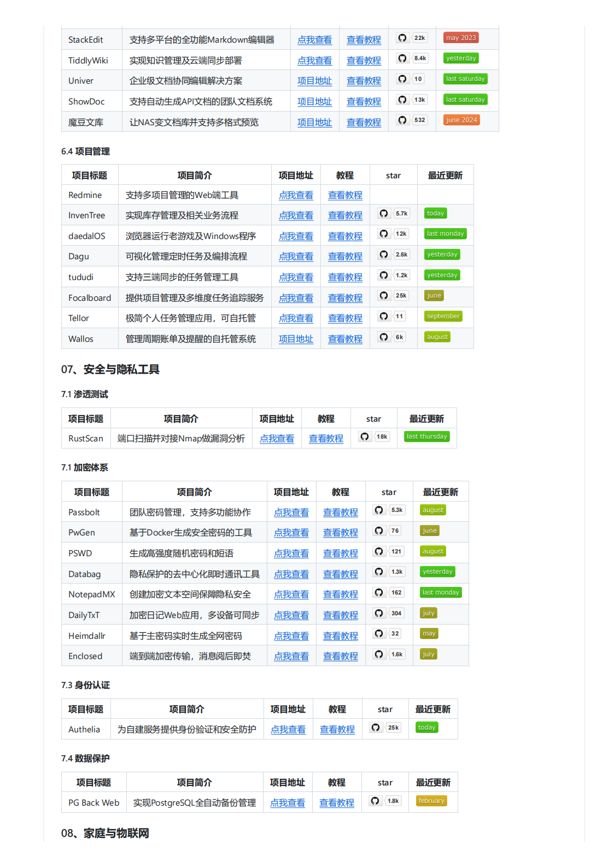
Task: Open the 点我查看 link for StackEdit
Action: coord(314,40)
